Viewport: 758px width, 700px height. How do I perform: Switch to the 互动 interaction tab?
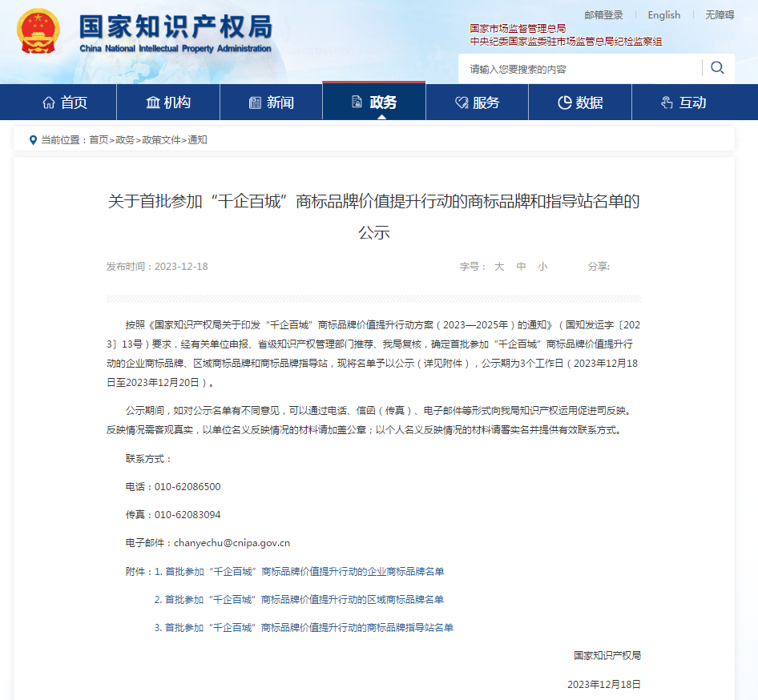tap(683, 103)
